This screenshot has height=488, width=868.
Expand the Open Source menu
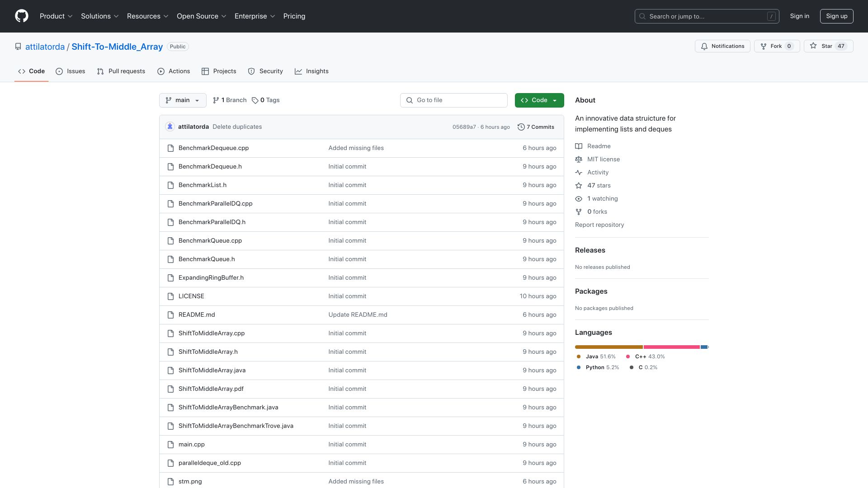tap(202, 16)
